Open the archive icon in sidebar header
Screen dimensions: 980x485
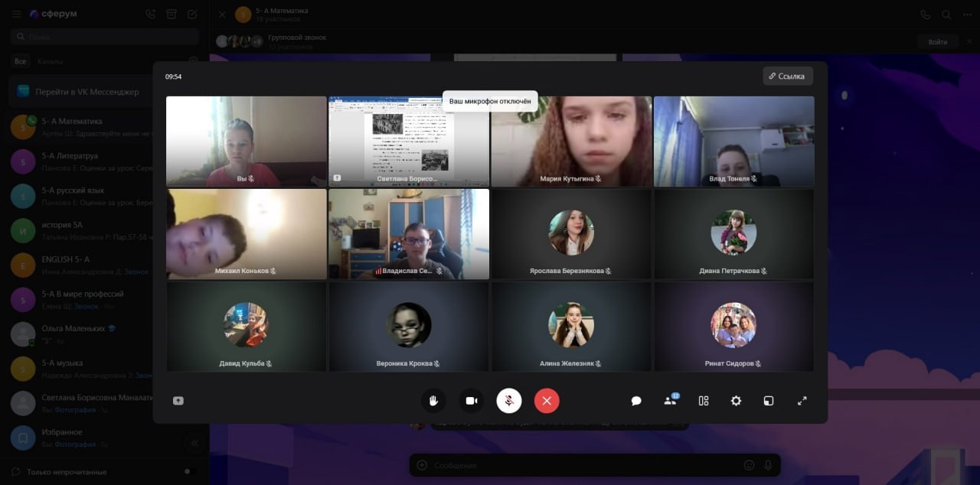point(171,14)
